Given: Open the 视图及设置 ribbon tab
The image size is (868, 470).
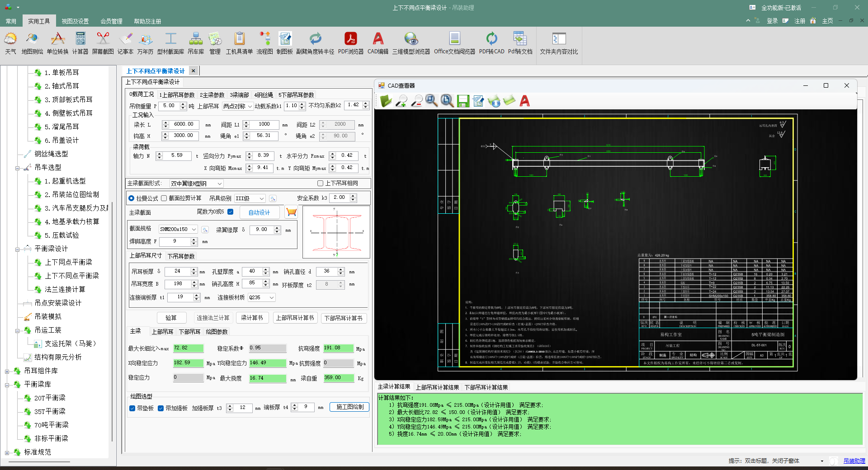Looking at the screenshot, I should point(75,21).
